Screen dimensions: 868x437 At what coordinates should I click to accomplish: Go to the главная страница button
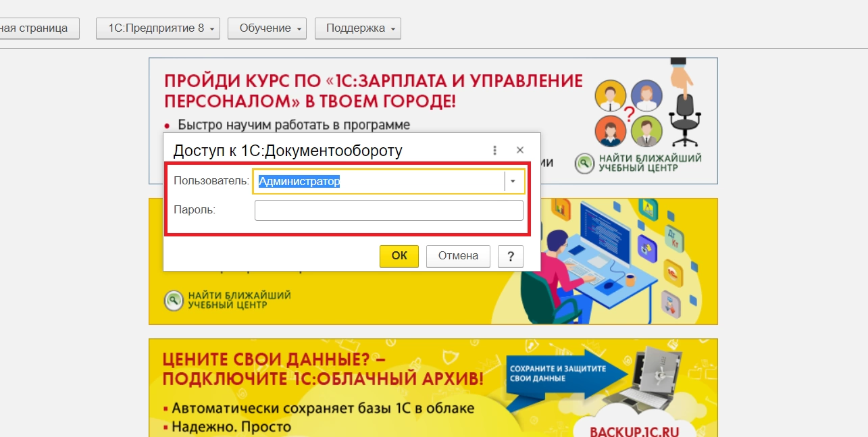point(39,28)
